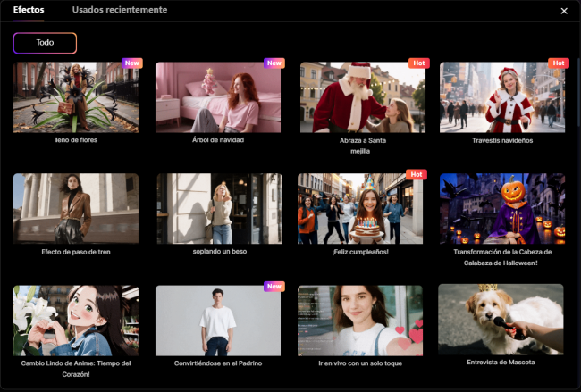This screenshot has width=581, height=392.
Task: Open the Entrevista de Mascota effect
Action: tap(502, 320)
